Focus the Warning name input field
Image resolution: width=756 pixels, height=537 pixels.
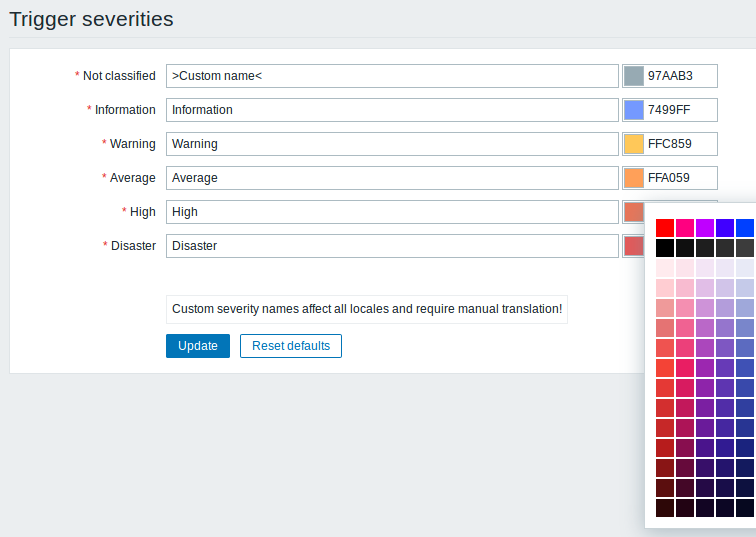click(392, 144)
